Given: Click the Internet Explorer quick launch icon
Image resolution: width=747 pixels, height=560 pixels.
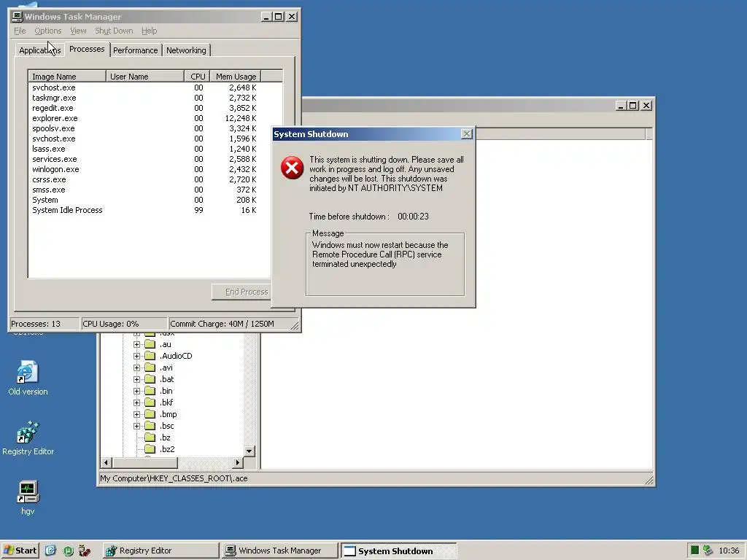Looking at the screenshot, I should coord(50,551).
